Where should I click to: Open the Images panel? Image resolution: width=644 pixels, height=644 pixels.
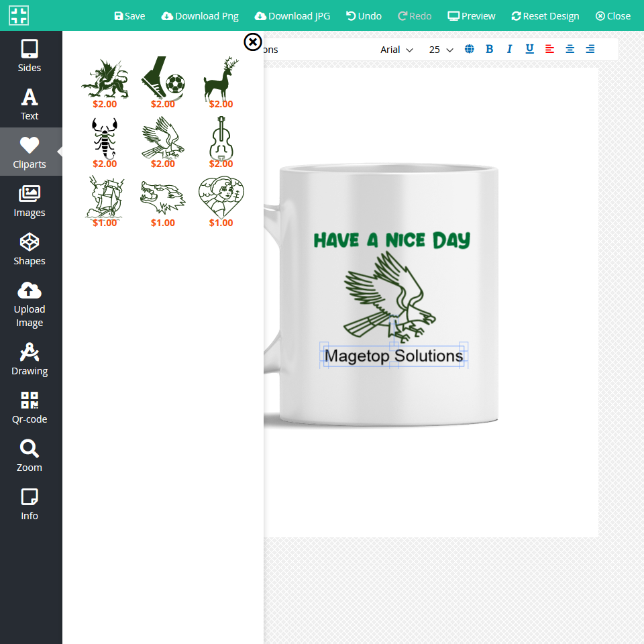click(30, 201)
